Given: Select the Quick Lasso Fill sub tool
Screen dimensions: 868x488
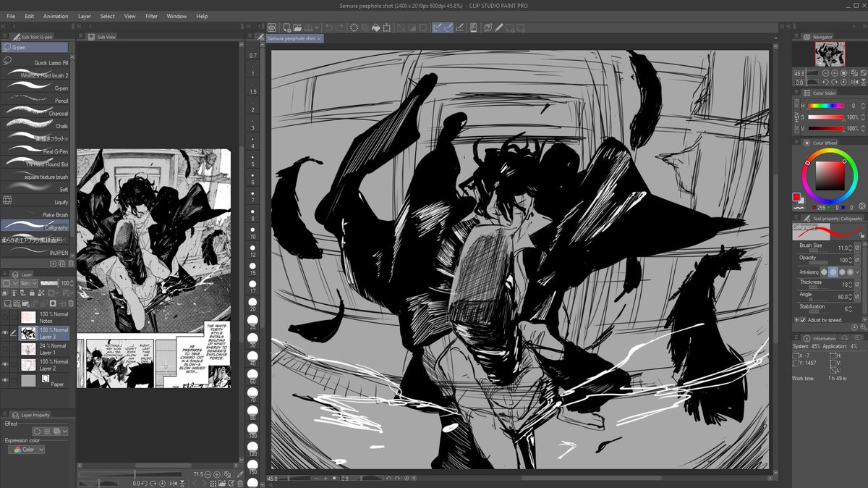Looking at the screenshot, I should 35,63.
